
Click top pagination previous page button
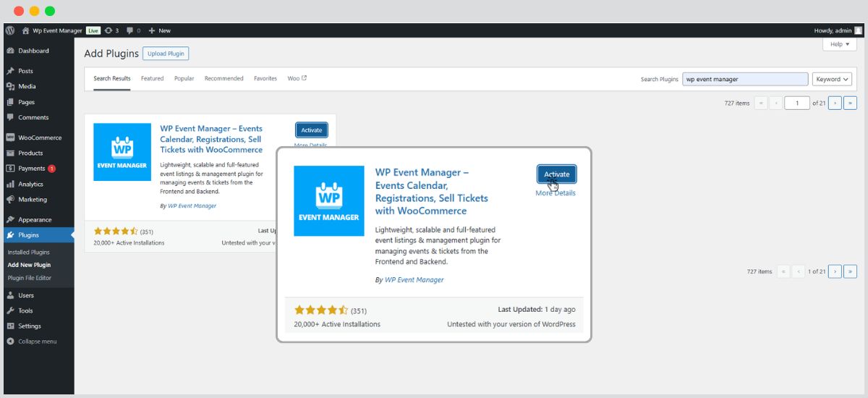tap(777, 103)
